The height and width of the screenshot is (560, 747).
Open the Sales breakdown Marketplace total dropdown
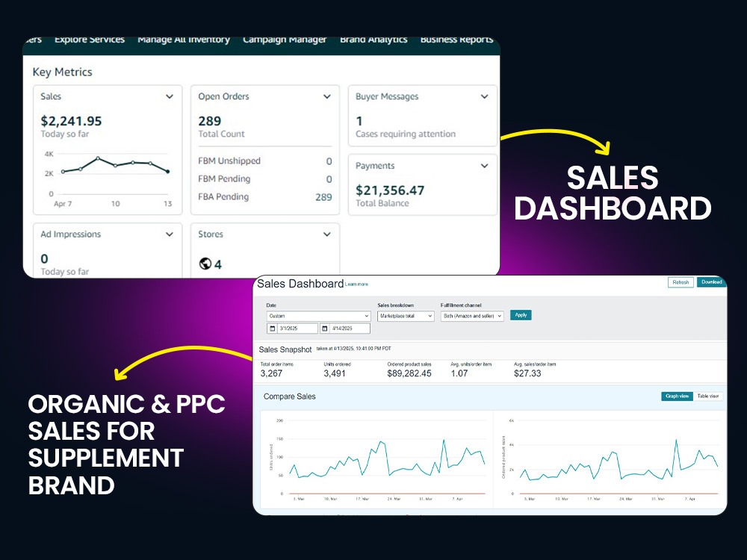click(406, 316)
